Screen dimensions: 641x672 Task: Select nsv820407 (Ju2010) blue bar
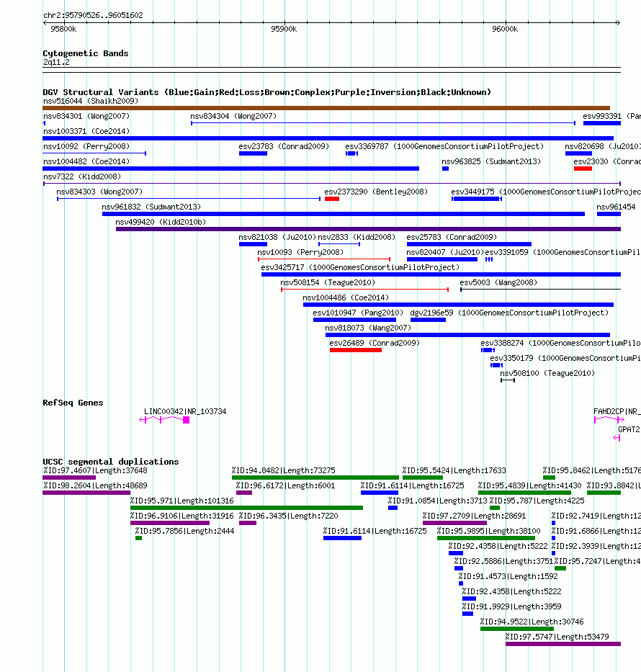[x=442, y=259]
